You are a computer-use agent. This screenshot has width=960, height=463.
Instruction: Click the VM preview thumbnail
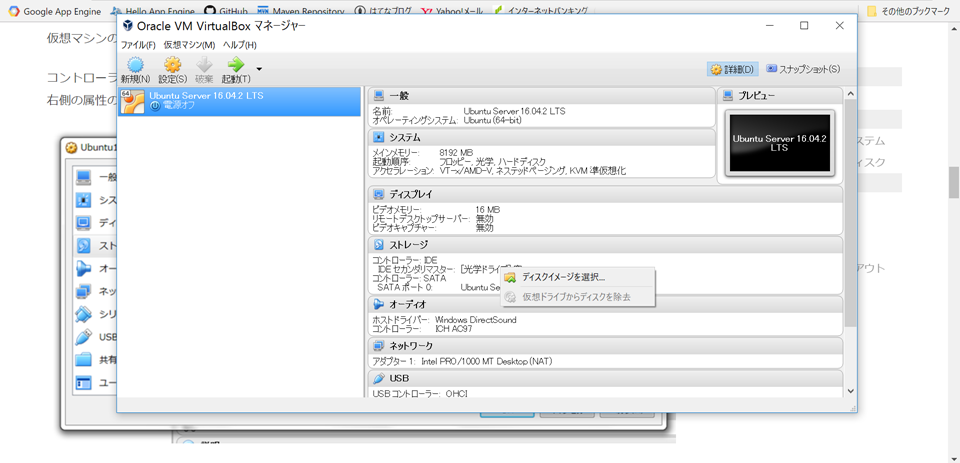(779, 143)
